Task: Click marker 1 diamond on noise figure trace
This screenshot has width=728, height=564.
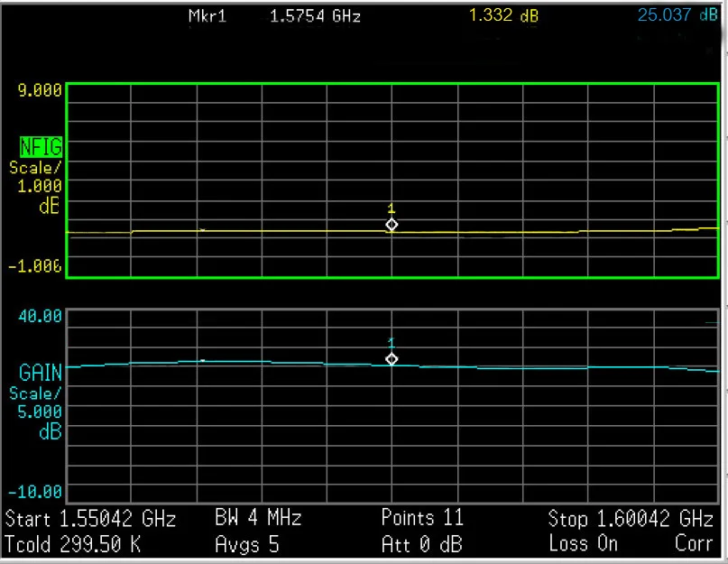Action: tap(392, 225)
